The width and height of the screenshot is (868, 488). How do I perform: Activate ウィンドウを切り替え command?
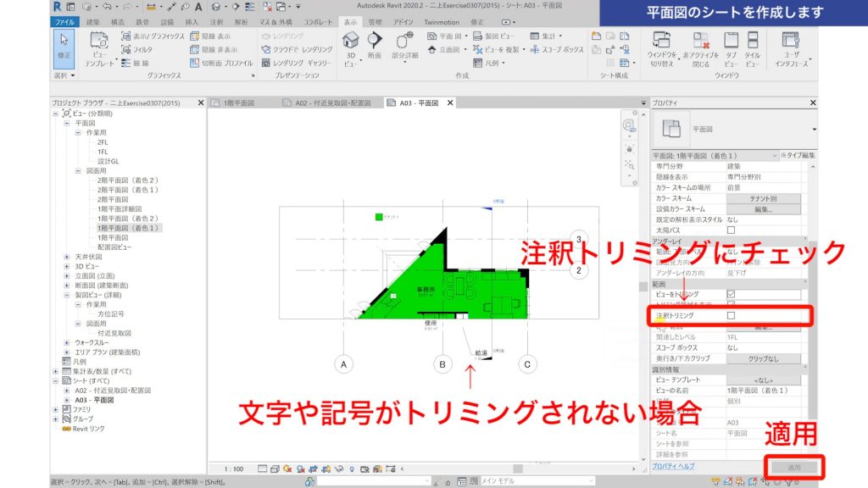coord(662,44)
